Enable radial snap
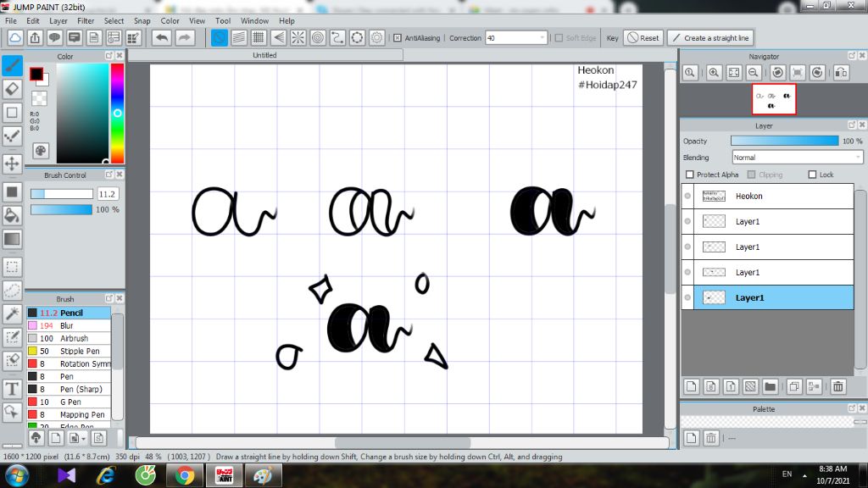The width and height of the screenshot is (868, 488). click(298, 37)
